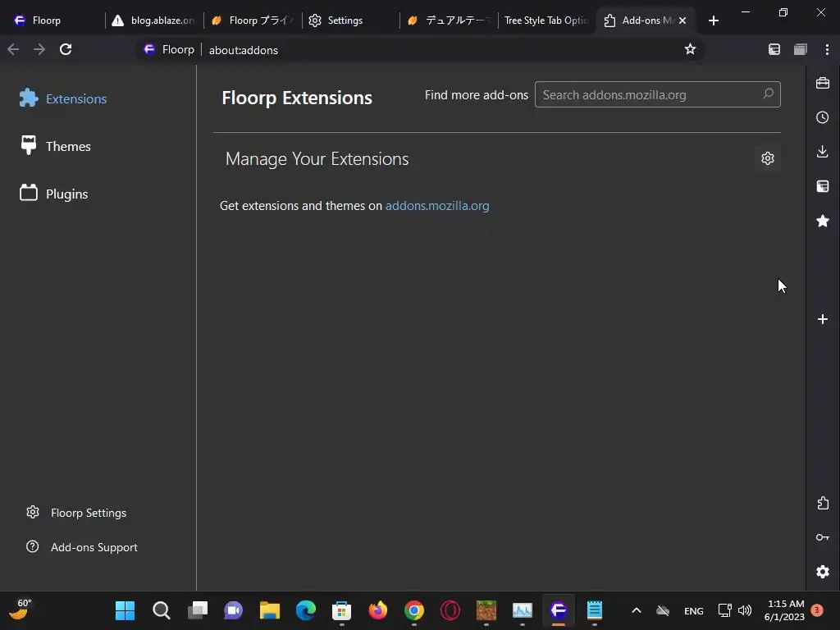The height and width of the screenshot is (630, 840).
Task: Open the taskbar clock and date
Action: point(784,610)
